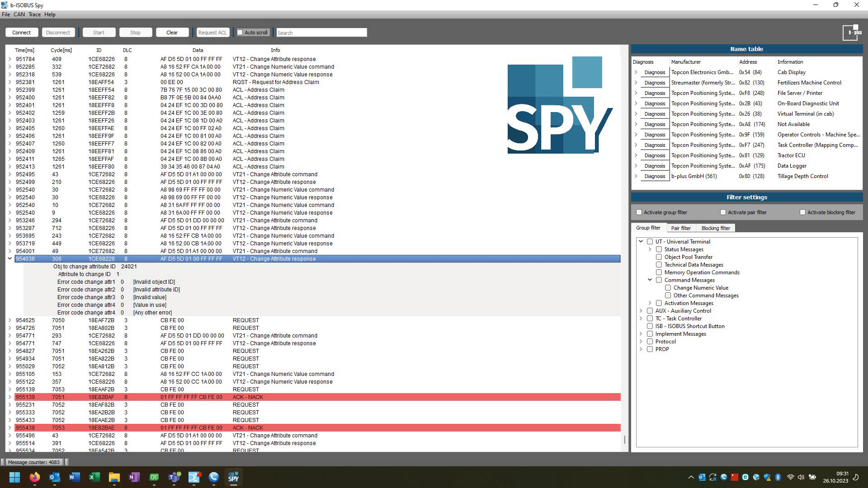868x488 pixels.
Task: Switch to the Pair filter tab
Action: pyautogui.click(x=681, y=228)
